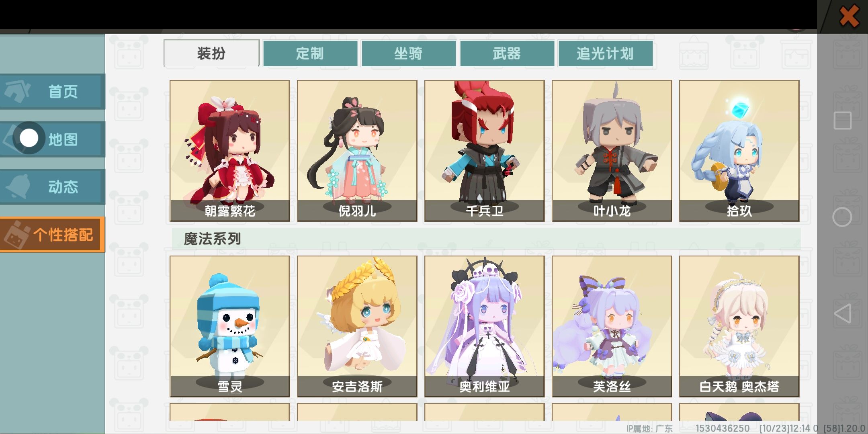868x434 pixels.
Task: Choose the 奥利维亚 character skin
Action: (485, 326)
